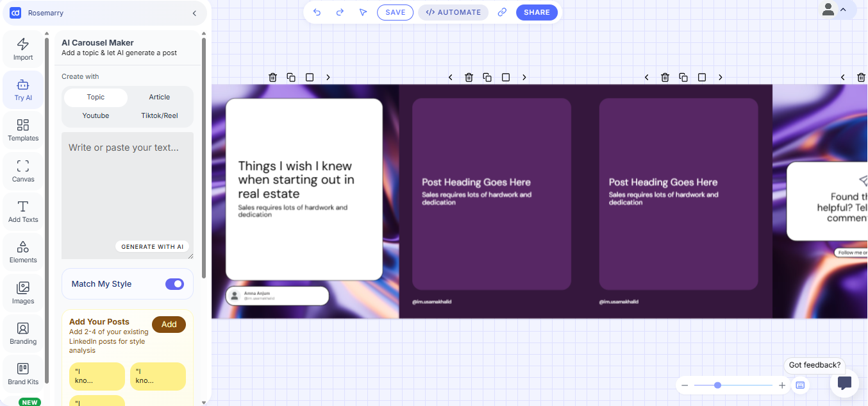Click the redo arrow in top toolbar
868x406 pixels.
pos(340,12)
